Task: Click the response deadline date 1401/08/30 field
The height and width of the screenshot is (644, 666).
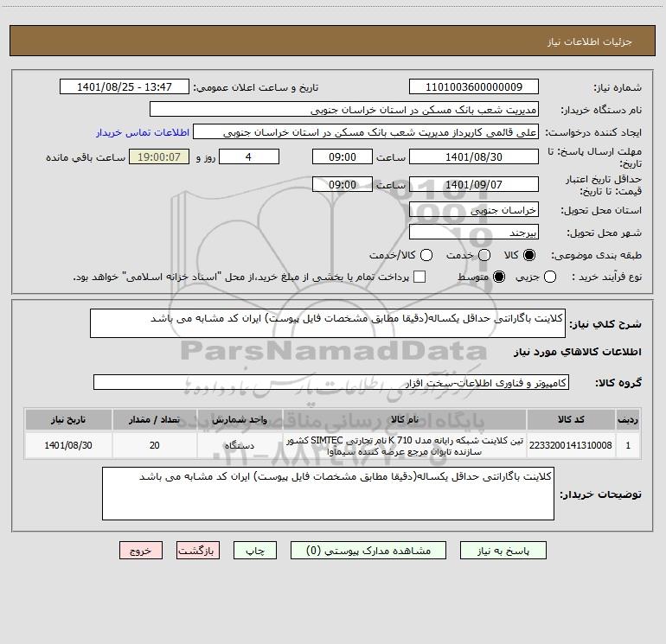Action: click(x=474, y=156)
